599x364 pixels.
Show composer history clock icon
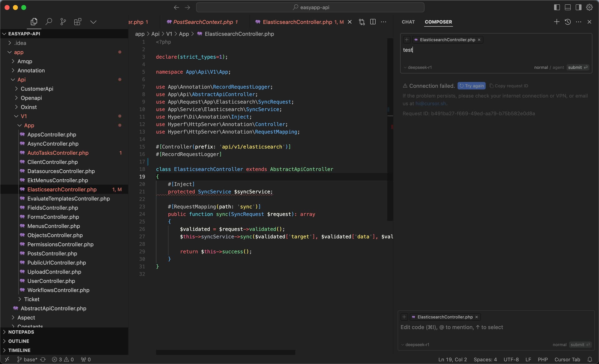click(x=568, y=22)
